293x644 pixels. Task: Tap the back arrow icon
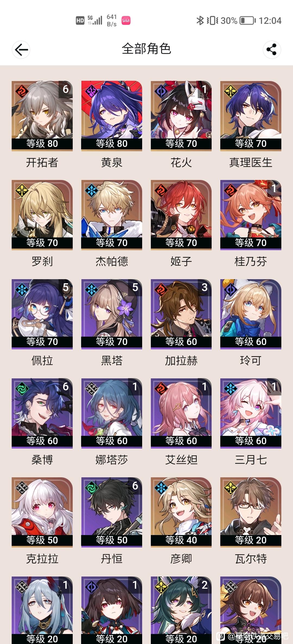21,50
